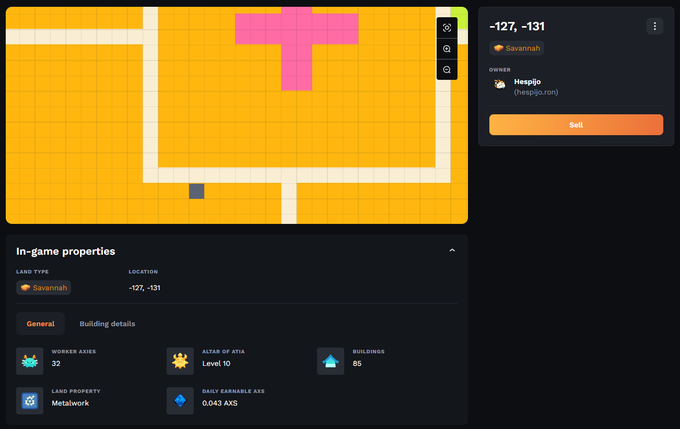680x429 pixels.
Task: Click the Level 10 altar value
Action: [216, 364]
